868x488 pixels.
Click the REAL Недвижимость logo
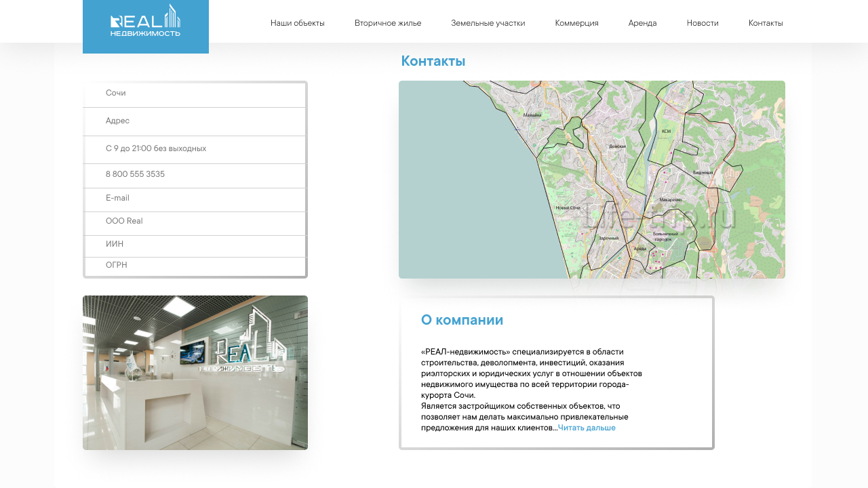[146, 26]
